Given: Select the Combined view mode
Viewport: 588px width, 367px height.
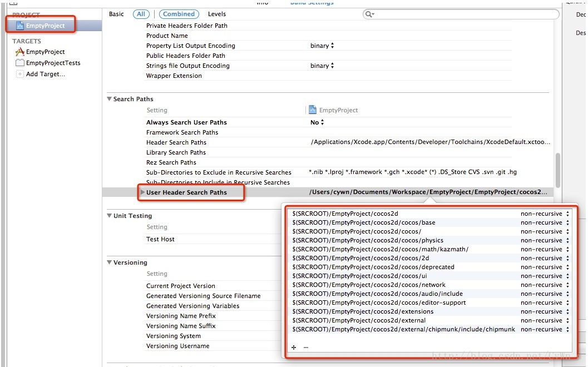Looking at the screenshot, I should pos(179,14).
